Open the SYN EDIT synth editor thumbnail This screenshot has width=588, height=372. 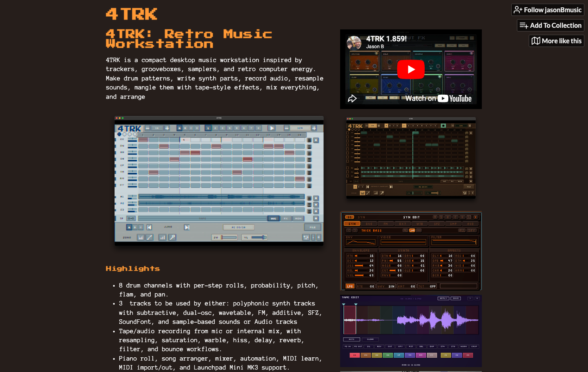click(411, 251)
